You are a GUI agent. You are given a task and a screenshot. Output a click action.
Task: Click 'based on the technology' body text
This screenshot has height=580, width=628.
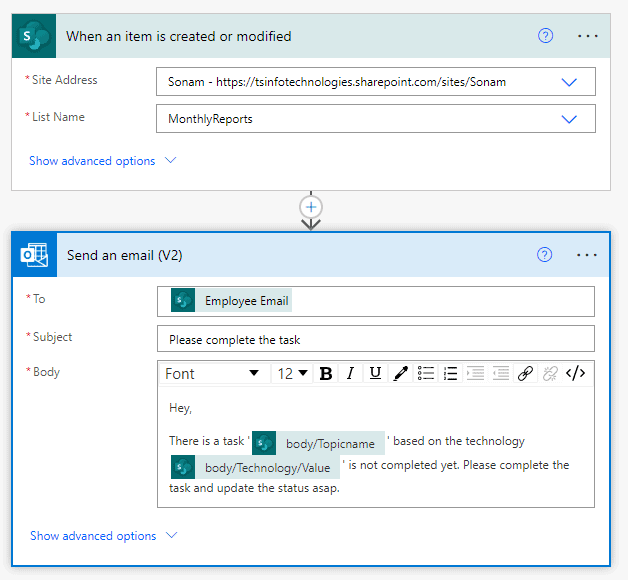tap(459, 441)
